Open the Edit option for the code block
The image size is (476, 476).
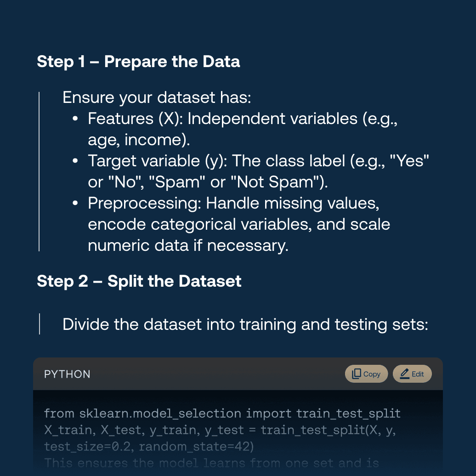tap(412, 374)
